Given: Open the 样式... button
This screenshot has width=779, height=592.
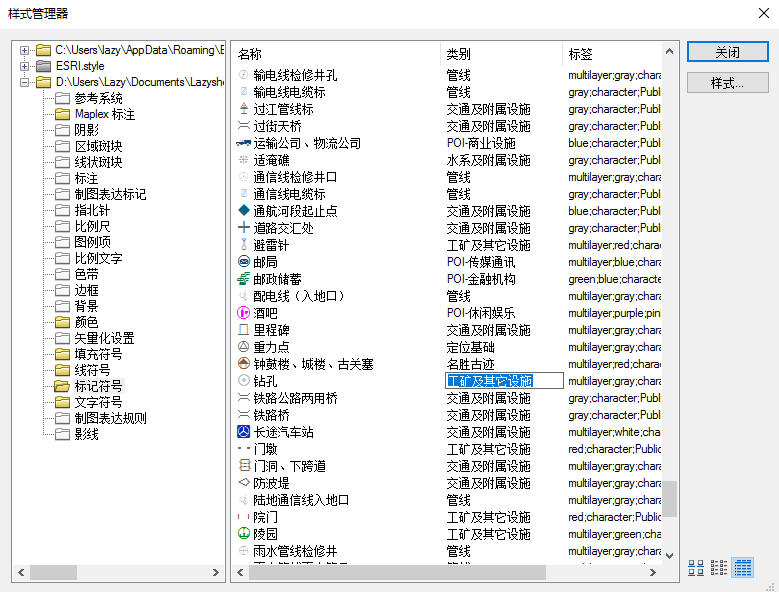Looking at the screenshot, I should (x=728, y=83).
